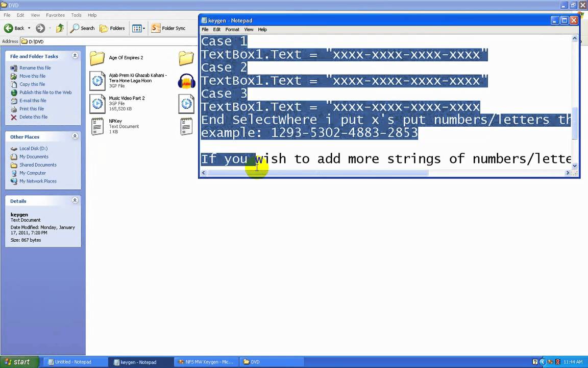Click the printer icon in tasks panel
The height and width of the screenshot is (368, 588).
click(x=14, y=109)
